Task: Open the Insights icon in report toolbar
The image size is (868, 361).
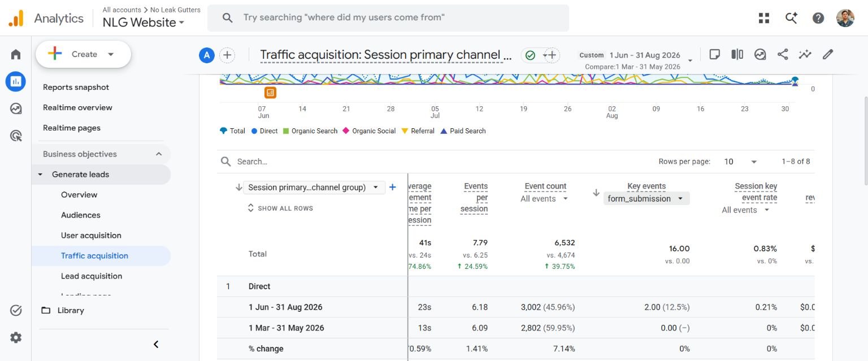Action: click(x=760, y=54)
